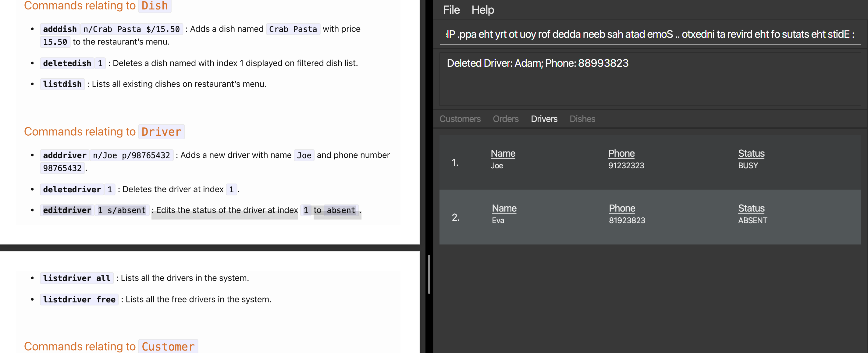Click the Deleted Driver result message box
Viewport: 868px width, 353px height.
tap(650, 79)
